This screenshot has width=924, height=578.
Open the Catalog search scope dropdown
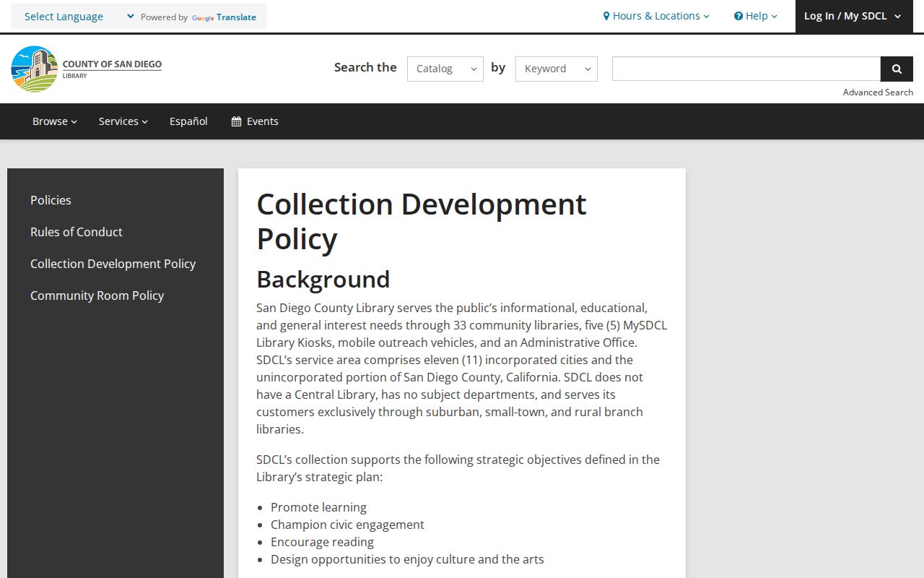(x=445, y=69)
